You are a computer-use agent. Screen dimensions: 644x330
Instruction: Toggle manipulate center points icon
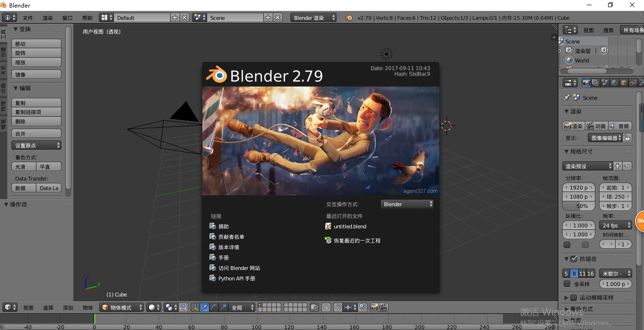(183, 307)
